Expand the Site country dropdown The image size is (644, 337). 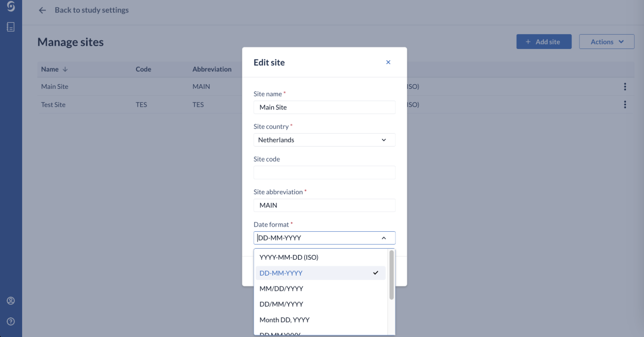click(324, 140)
